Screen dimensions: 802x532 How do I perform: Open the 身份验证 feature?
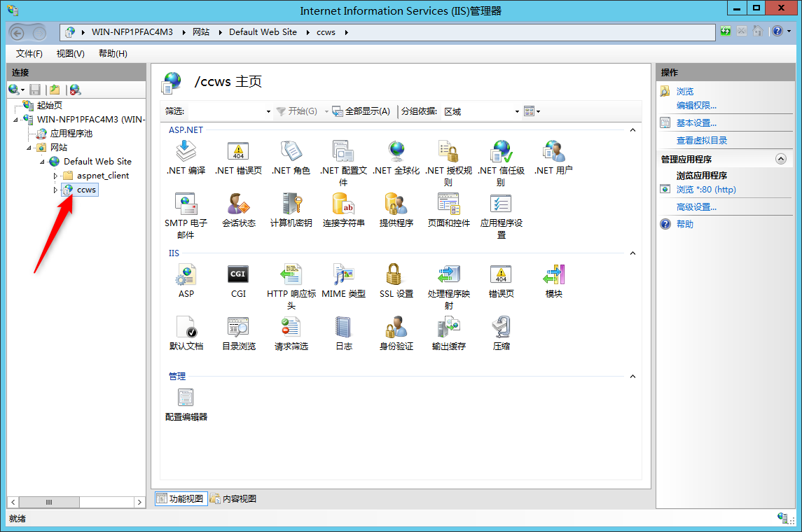(396, 333)
